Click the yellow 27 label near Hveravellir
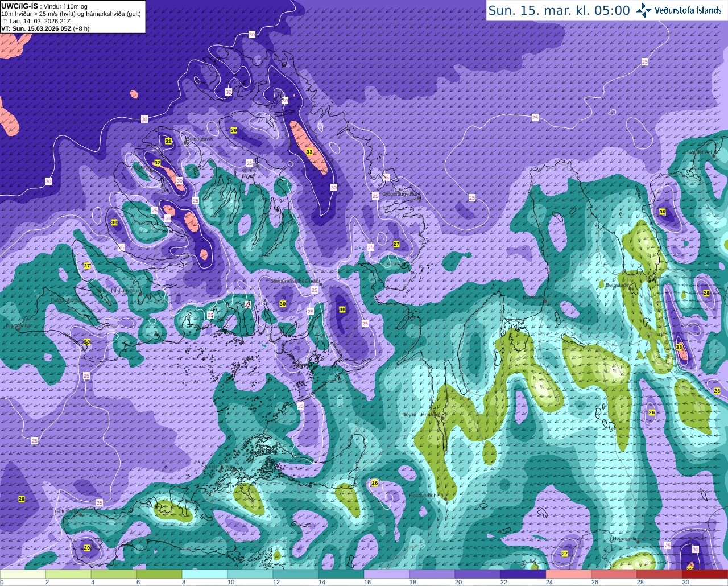The image size is (728, 586). [565, 554]
